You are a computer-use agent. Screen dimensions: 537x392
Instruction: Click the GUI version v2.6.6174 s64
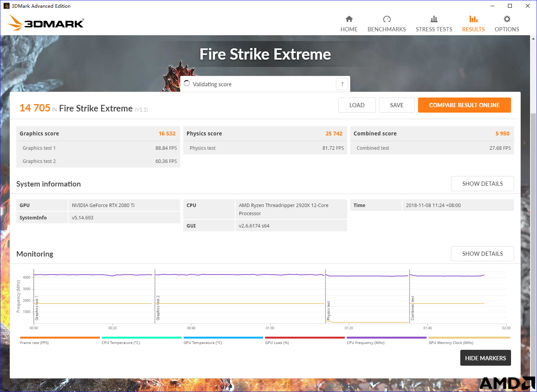coord(254,226)
